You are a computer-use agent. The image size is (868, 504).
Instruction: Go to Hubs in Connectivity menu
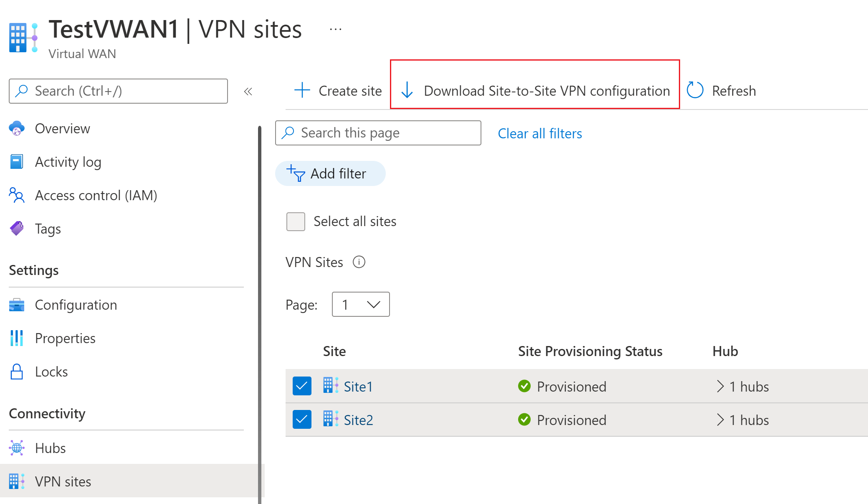50,448
